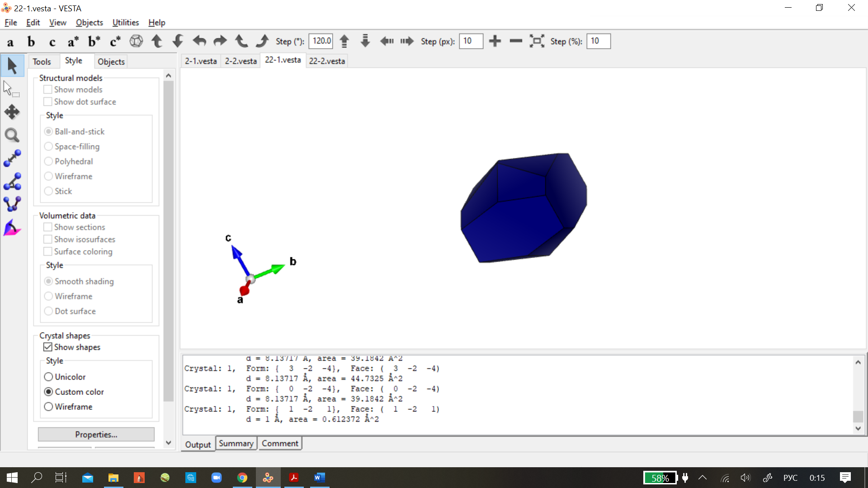Open the File menu
Viewport: 868px width, 488px height.
pos(11,22)
